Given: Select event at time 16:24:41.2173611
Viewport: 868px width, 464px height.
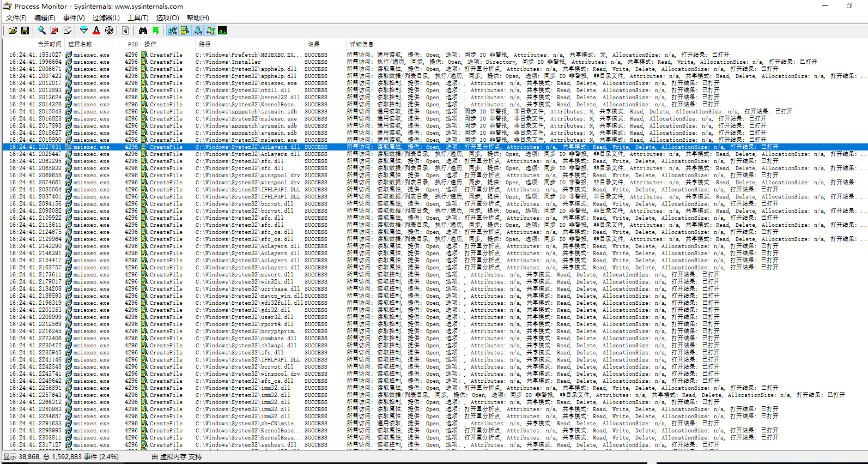Looking at the screenshot, I should pyautogui.click(x=435, y=274).
